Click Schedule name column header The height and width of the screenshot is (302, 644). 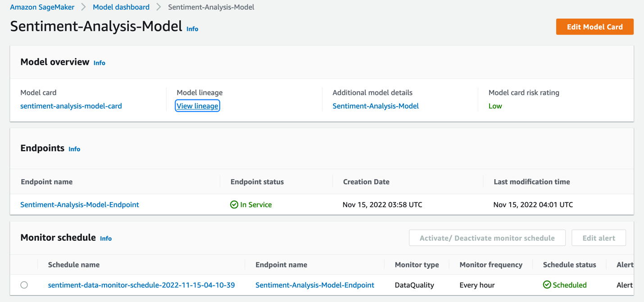tap(74, 265)
